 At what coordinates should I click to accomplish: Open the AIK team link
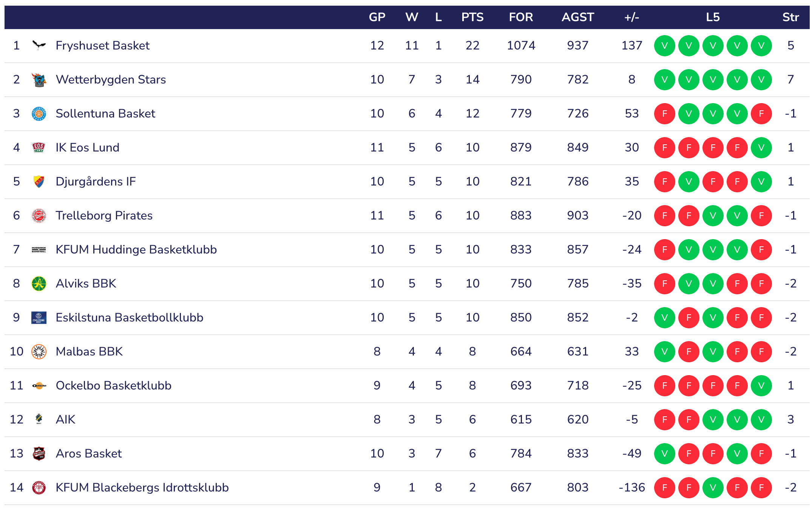pos(65,420)
